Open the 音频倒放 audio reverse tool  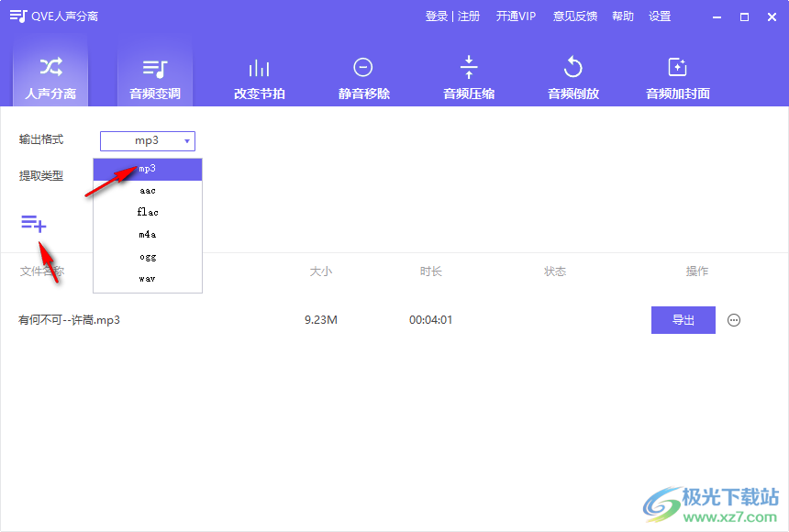(x=572, y=76)
